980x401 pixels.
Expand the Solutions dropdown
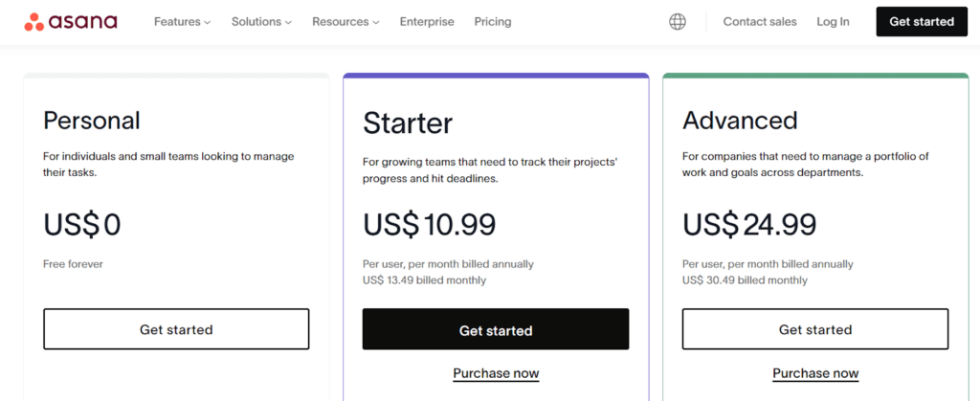[261, 22]
